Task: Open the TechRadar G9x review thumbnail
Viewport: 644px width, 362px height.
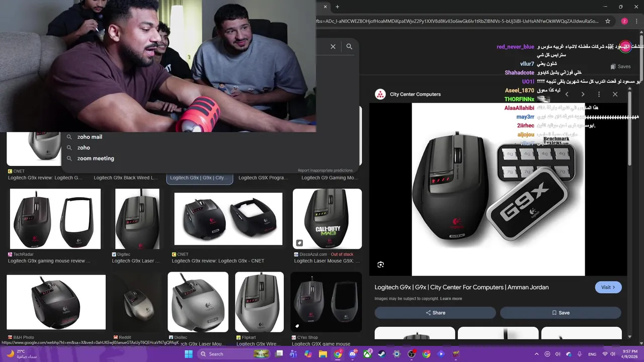Action: click(x=55, y=219)
